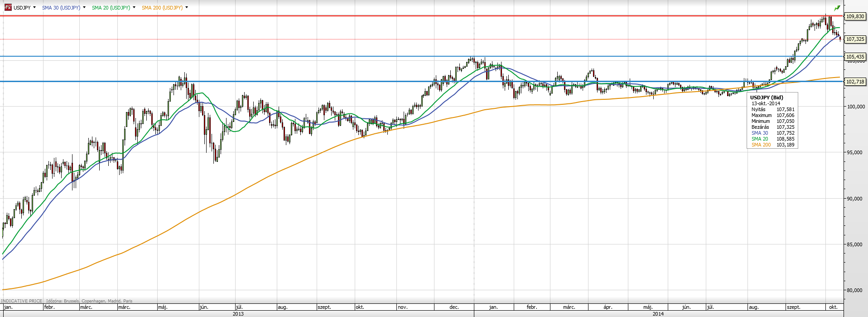The width and height of the screenshot is (868, 317).
Task: Open the SMA 200 (USDJPY) dropdown arrow
Action: tap(187, 7)
